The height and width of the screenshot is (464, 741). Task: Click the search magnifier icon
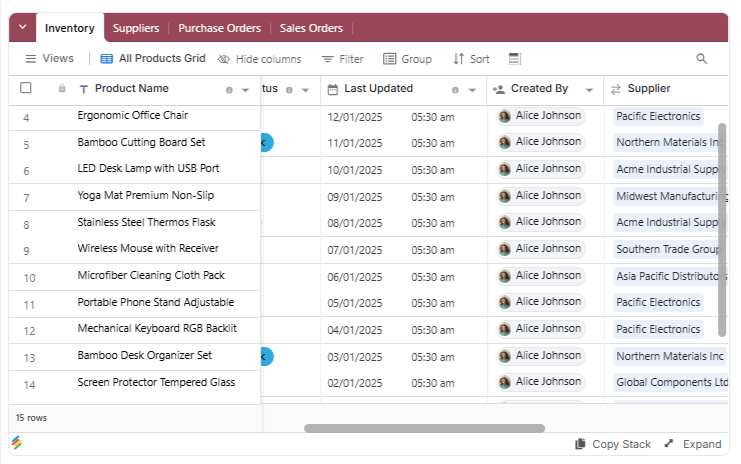pos(702,59)
